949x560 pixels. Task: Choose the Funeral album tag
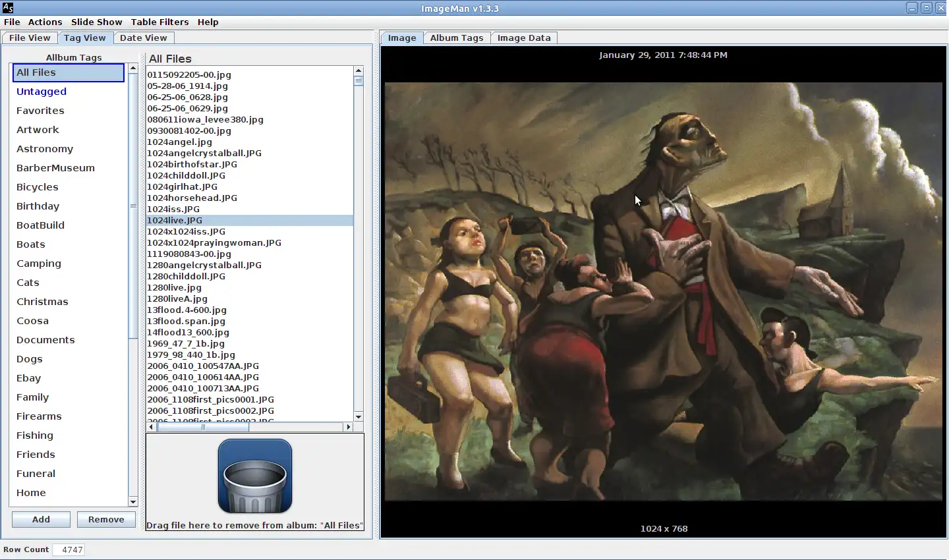coord(69,474)
